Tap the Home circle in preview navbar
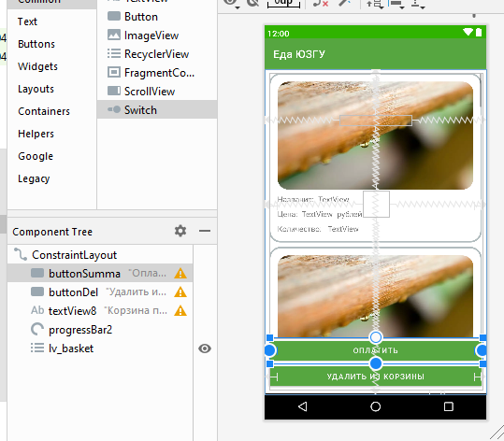Screen dimensions: 504x441 376,406
